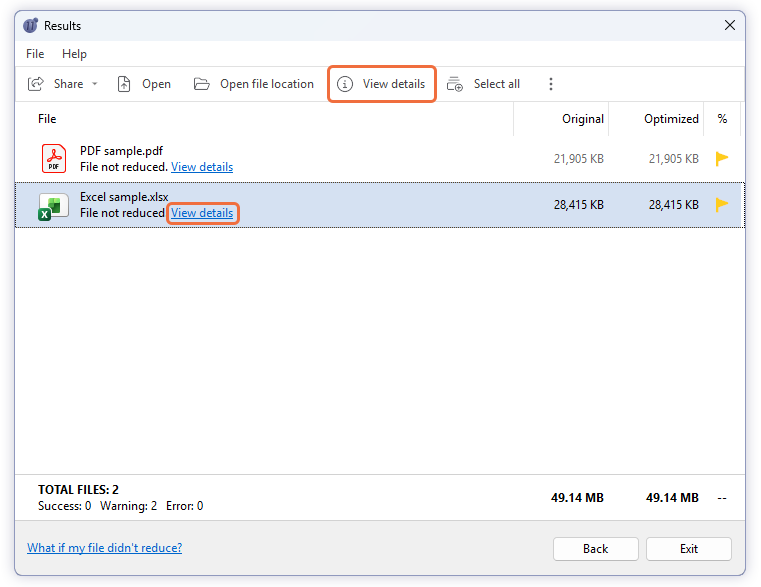
Task: Click the warning flag for Excel sample.xlsx
Action: coord(722,204)
